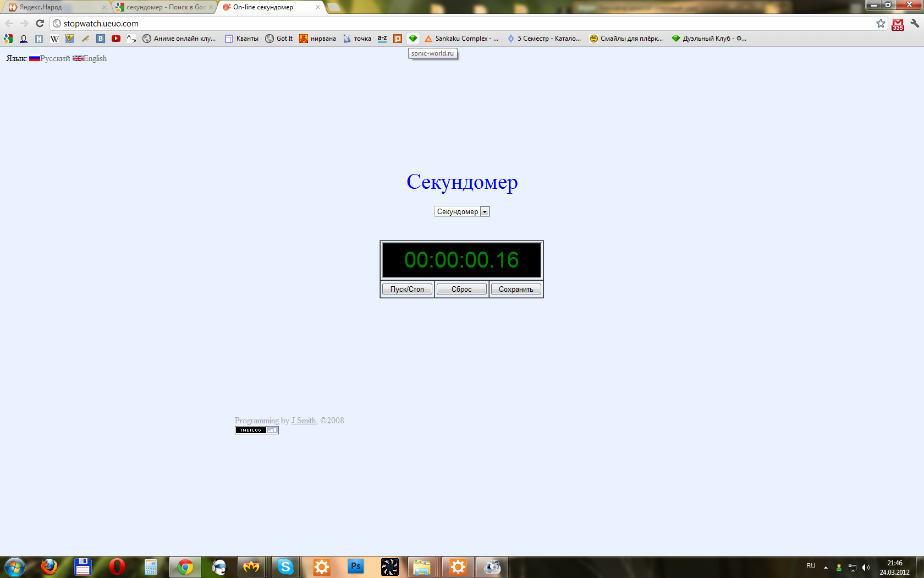Click the Сохранить button

coord(516,289)
